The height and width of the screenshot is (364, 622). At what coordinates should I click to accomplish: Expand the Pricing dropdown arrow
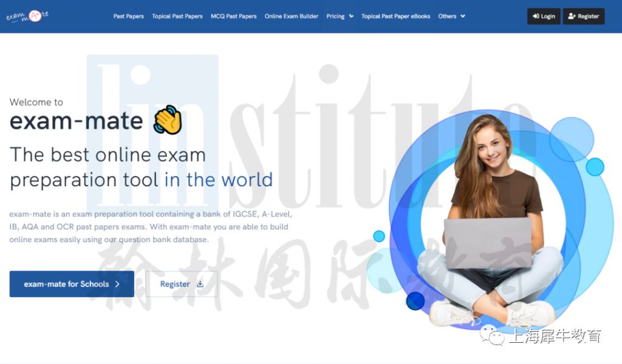click(352, 16)
